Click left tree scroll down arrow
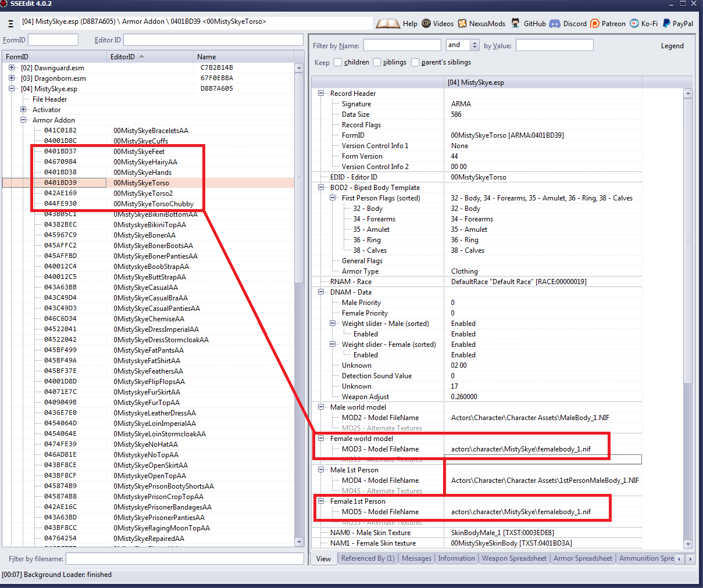 click(x=299, y=542)
